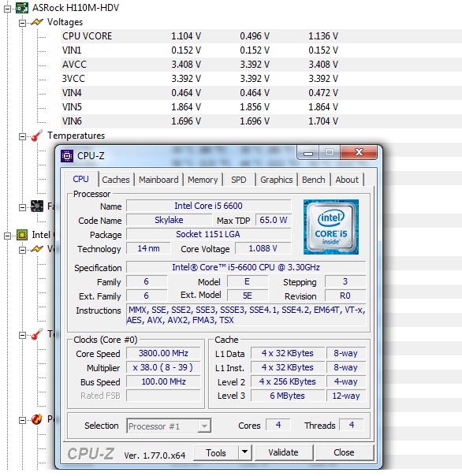Click the Intel temperatures thermometer icon

click(x=37, y=334)
